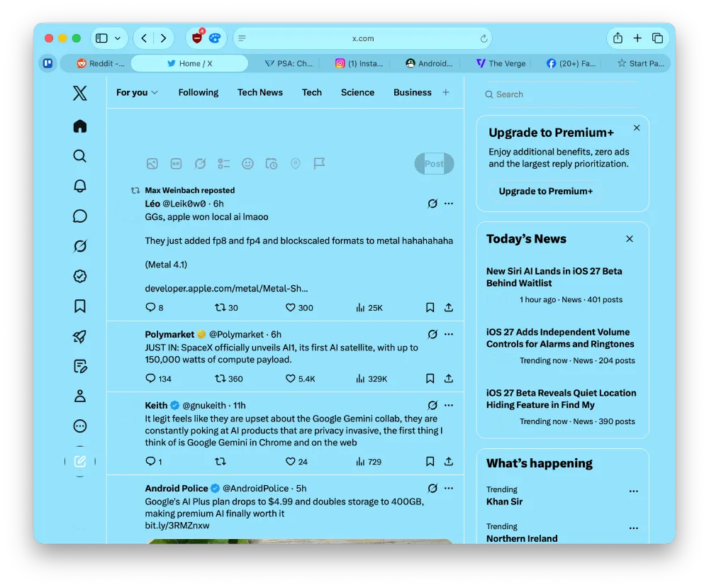Open More circle icon in sidebar
The height and width of the screenshot is (588, 709).
80,426
